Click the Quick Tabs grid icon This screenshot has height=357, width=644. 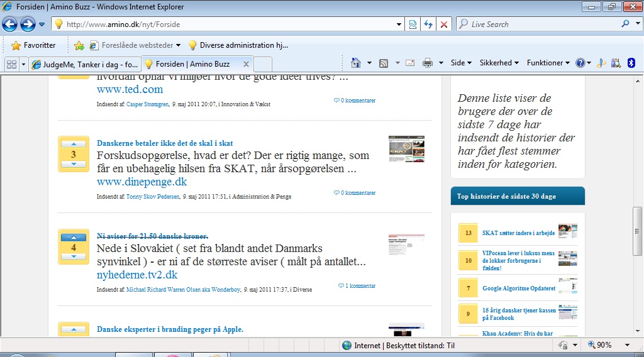[12, 65]
